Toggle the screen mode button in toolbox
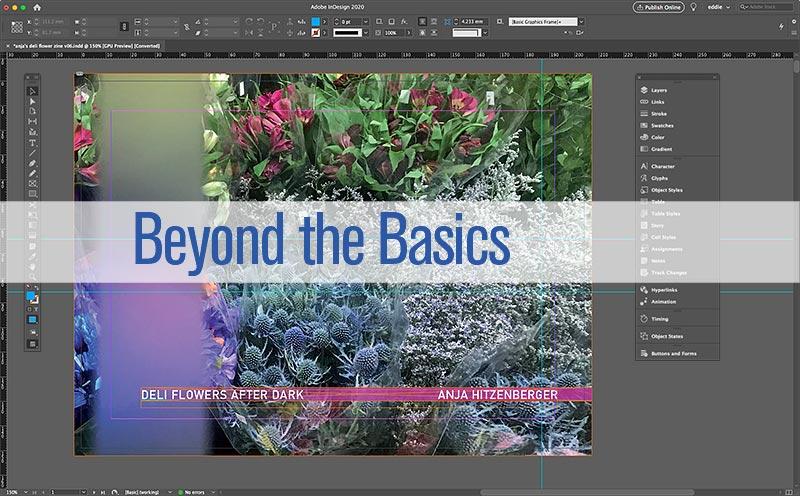800x496 pixels. 32,343
